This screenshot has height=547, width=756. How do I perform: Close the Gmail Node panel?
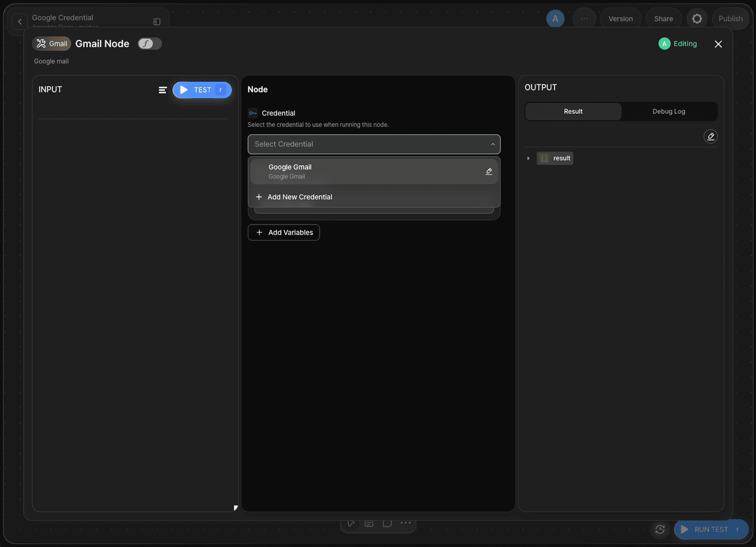[x=718, y=44]
